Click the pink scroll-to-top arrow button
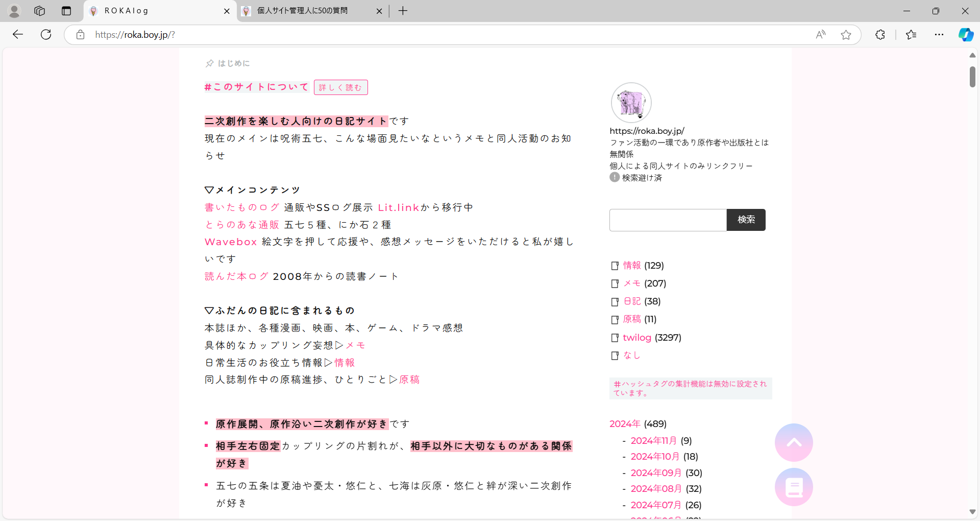Screen dimensions: 980x521 pos(794,442)
